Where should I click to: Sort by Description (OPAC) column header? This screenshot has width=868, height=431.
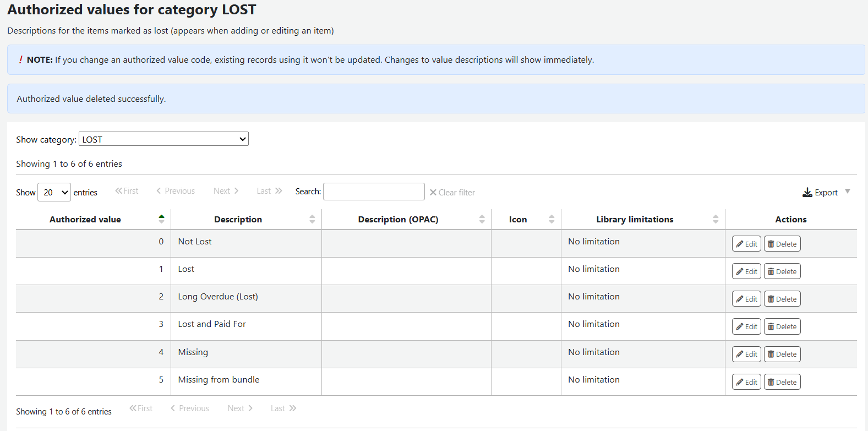pos(398,219)
